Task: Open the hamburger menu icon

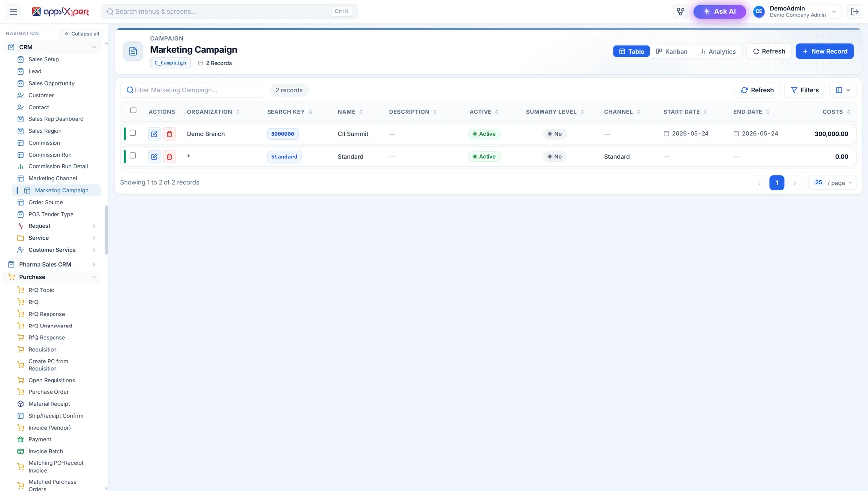Action: click(x=13, y=12)
